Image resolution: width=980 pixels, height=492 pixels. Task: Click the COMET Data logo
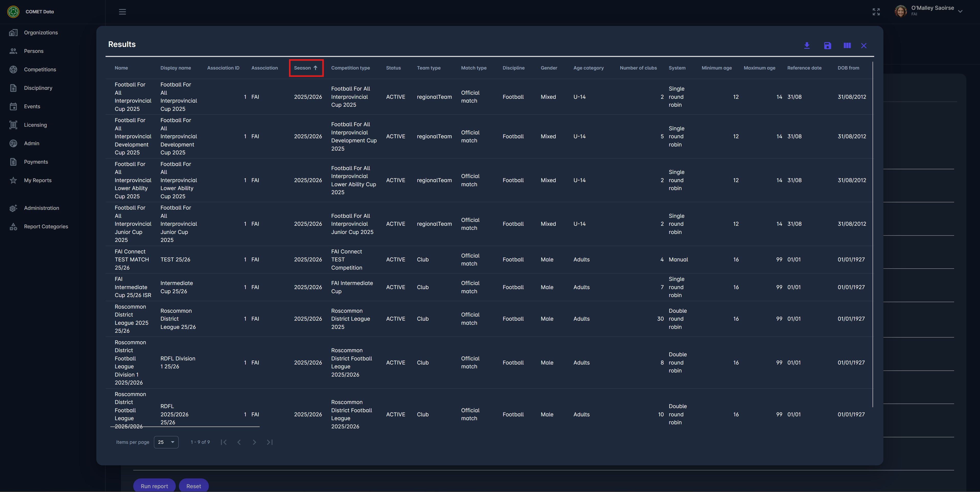pyautogui.click(x=13, y=12)
